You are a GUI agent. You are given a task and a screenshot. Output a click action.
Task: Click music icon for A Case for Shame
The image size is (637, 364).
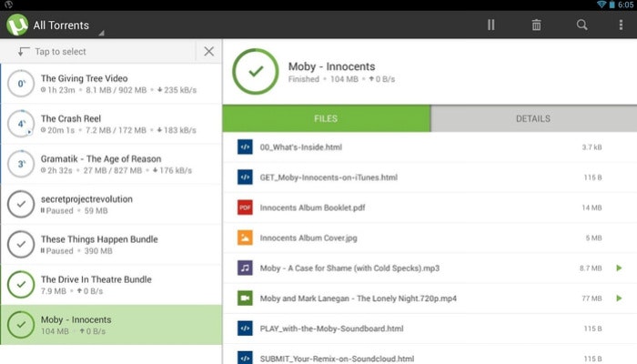click(245, 268)
